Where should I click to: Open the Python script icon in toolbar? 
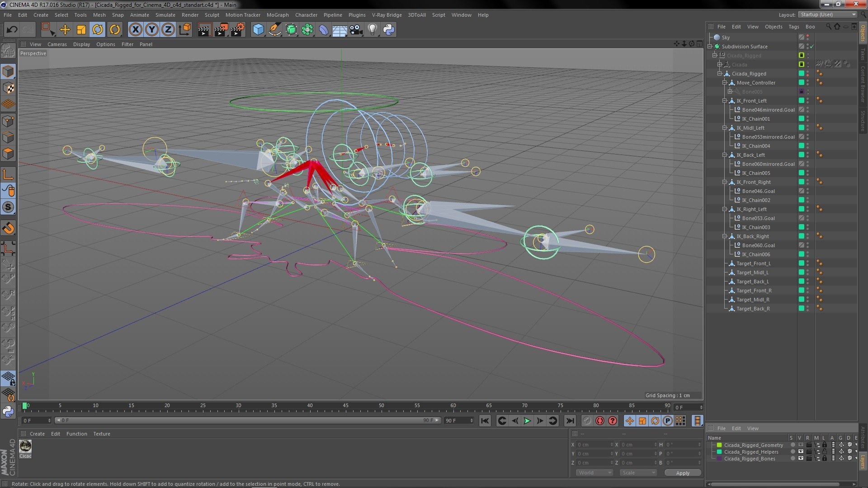click(389, 30)
